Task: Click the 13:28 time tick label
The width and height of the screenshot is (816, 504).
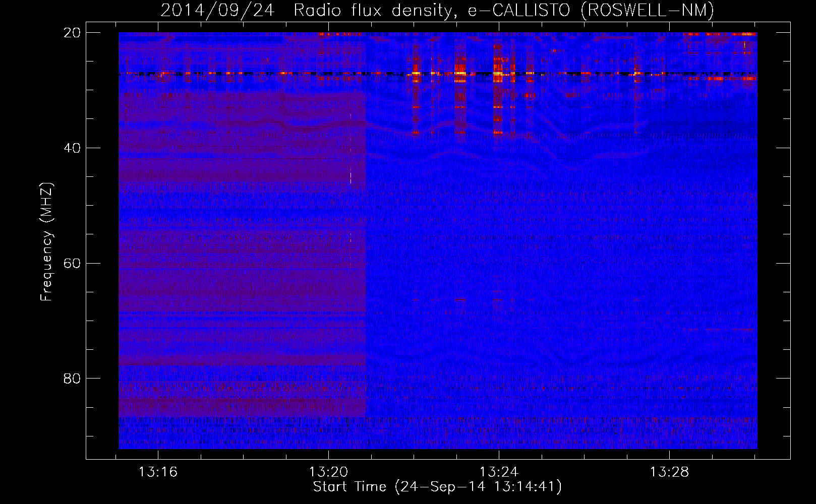Action: [669, 472]
